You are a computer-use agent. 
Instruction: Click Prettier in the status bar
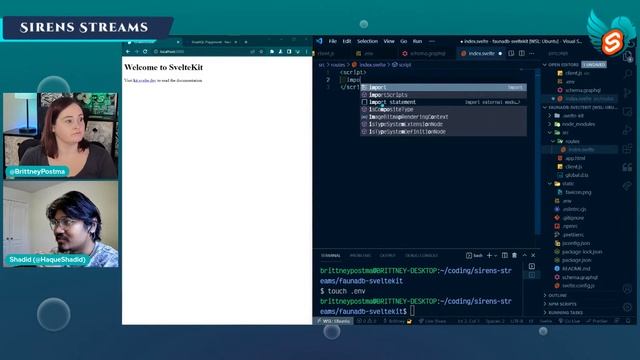click(x=597, y=321)
